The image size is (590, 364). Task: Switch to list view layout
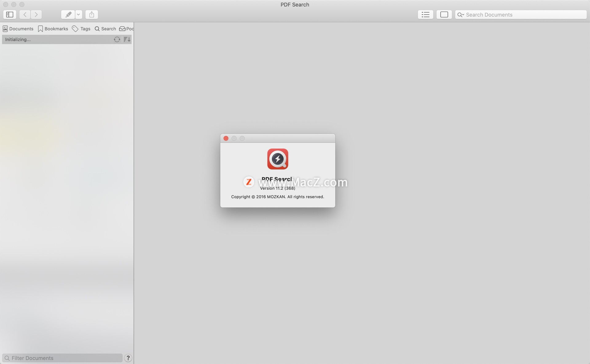coord(426,14)
